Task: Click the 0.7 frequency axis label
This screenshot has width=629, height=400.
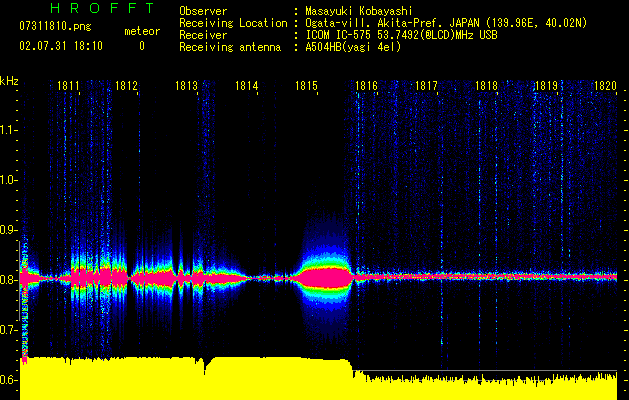Action: [9, 330]
